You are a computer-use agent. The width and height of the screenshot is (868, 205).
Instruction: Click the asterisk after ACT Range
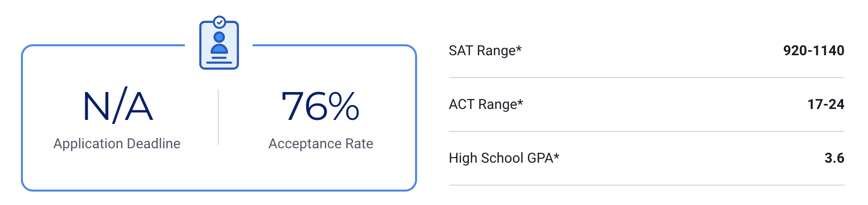(520, 102)
